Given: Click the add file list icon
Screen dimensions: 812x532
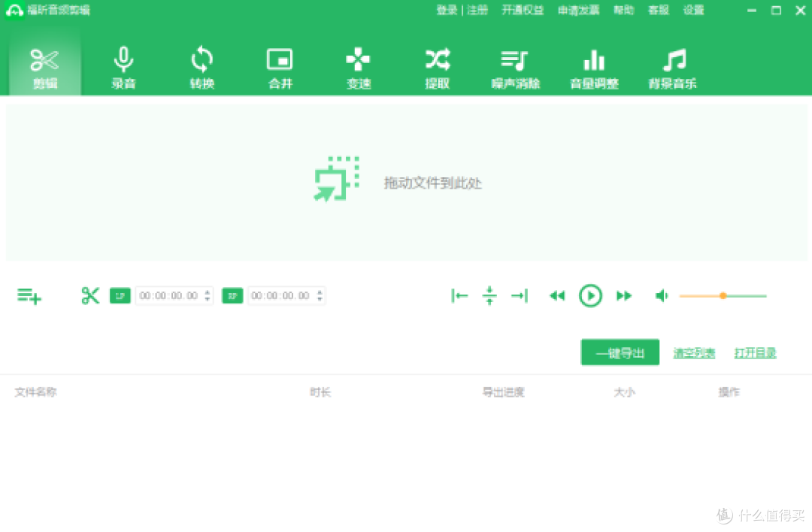Looking at the screenshot, I should coord(29,296).
